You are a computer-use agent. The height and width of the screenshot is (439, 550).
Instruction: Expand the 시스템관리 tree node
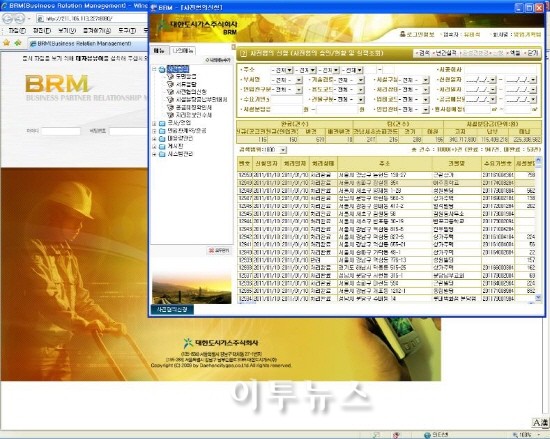pos(154,154)
